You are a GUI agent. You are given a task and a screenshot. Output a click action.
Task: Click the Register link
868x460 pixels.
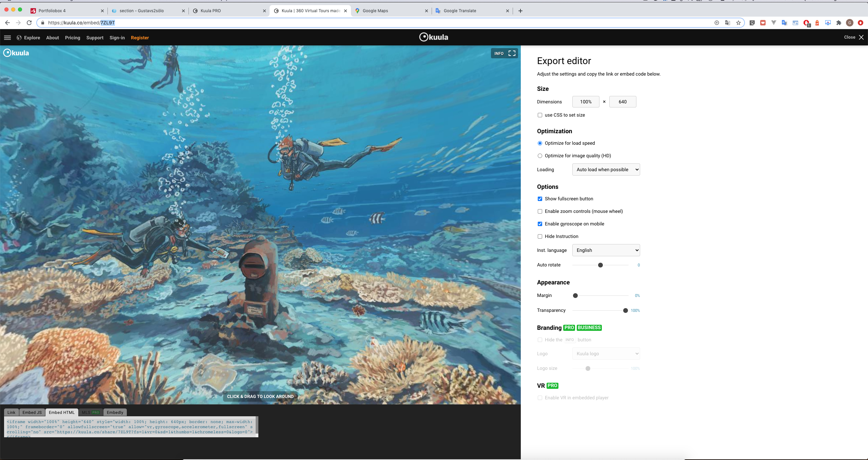140,38
